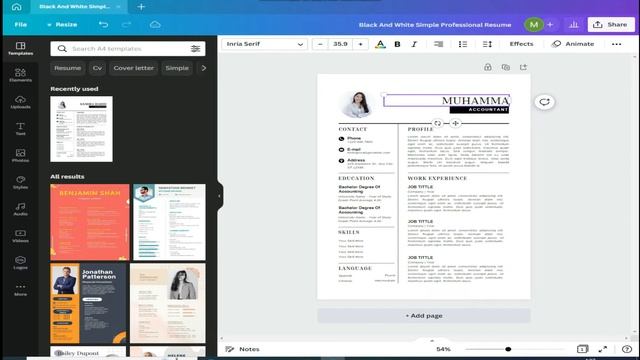The image size is (640, 360).
Task: Click the 54% zoom level
Action: coord(443,349)
